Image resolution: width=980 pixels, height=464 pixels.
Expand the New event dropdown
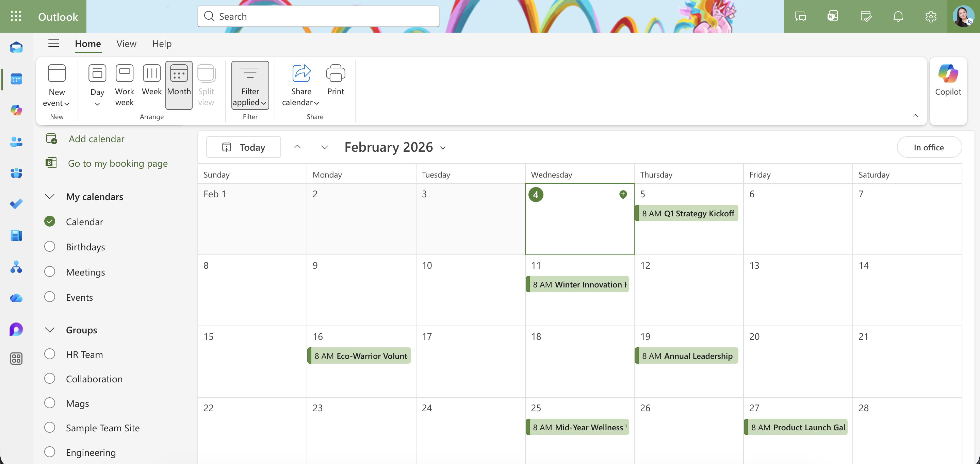(67, 103)
